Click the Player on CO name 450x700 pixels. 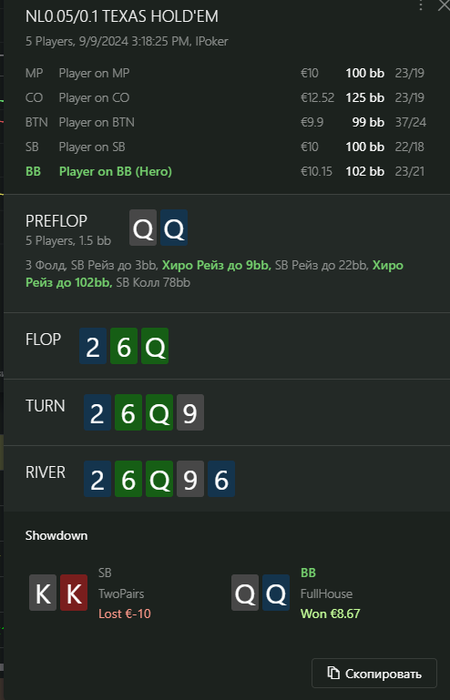94,98
